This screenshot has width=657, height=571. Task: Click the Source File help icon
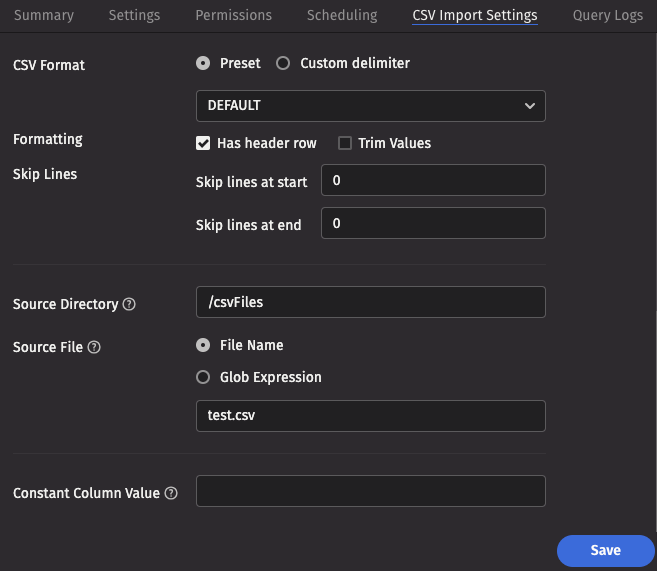point(94,348)
